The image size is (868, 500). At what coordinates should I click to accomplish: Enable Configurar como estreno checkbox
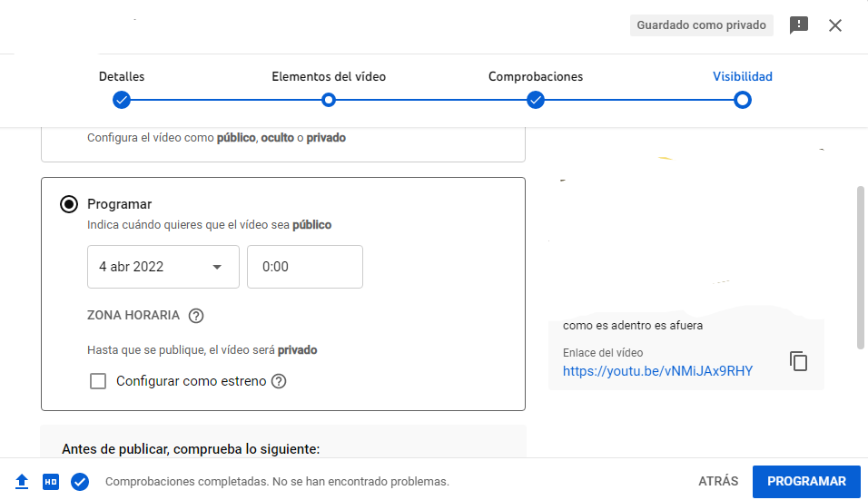tap(98, 381)
